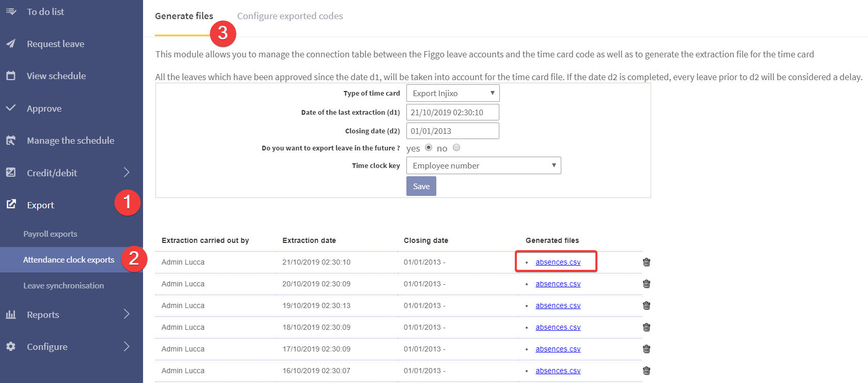The image size is (868, 383).
Task: Download absences.csv from 17/10/2019 extraction
Action: [558, 349]
